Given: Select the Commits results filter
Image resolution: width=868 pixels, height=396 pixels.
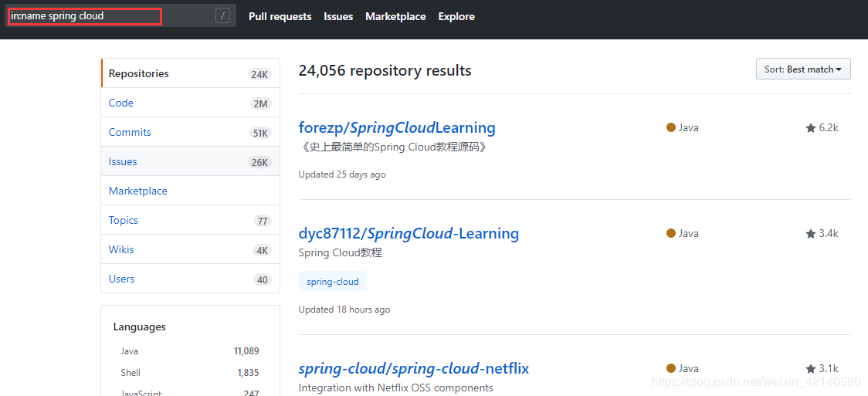Looking at the screenshot, I should click(x=191, y=132).
